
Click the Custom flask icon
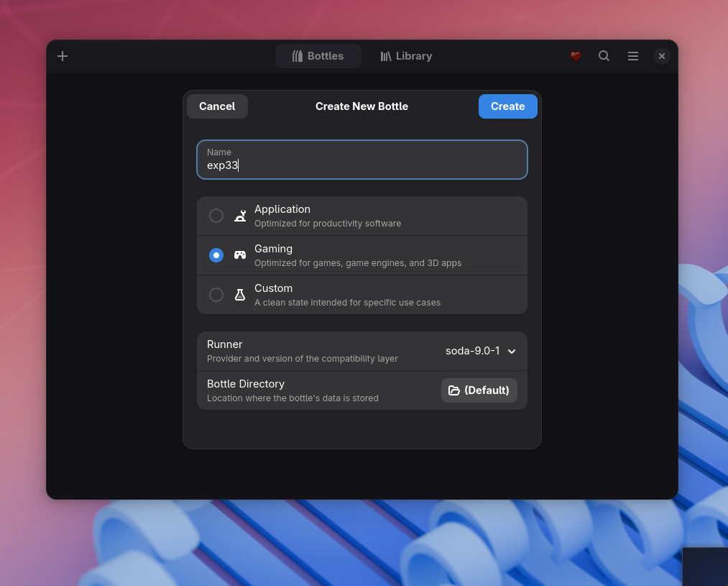[240, 295]
